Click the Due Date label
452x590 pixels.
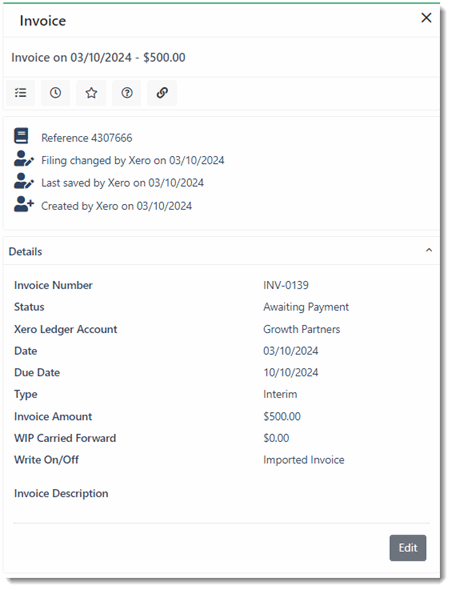tap(37, 373)
